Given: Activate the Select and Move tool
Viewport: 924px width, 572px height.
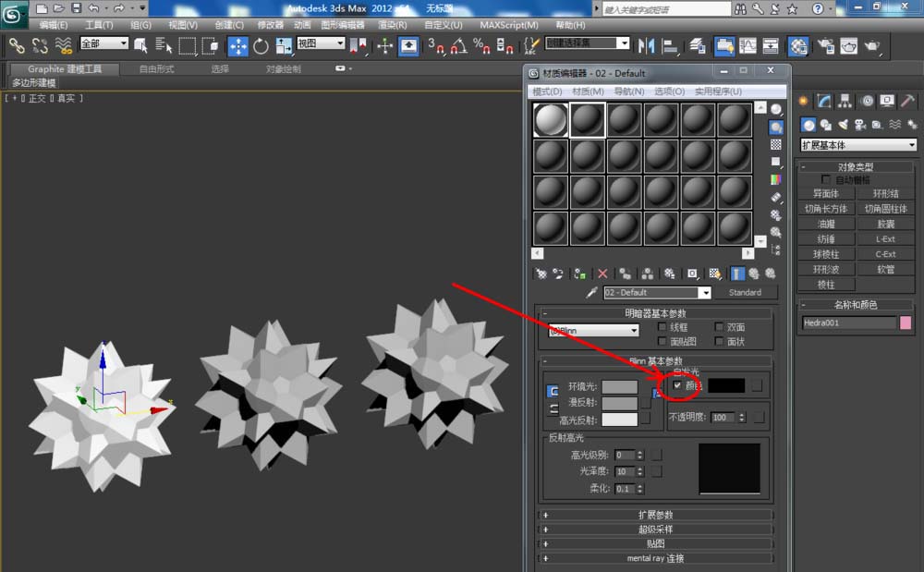Looking at the screenshot, I should [x=237, y=45].
